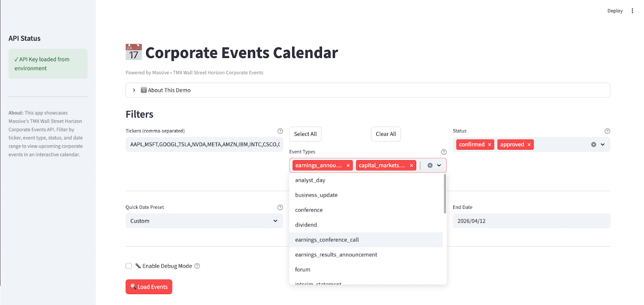Enable the Debug Mode checkbox
This screenshot has width=644, height=305.
[x=129, y=266]
